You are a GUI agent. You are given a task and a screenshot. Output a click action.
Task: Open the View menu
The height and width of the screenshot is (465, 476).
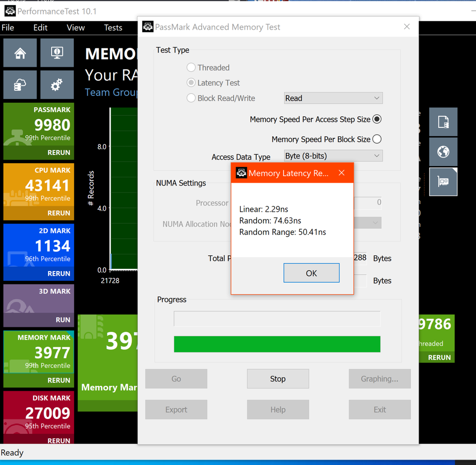[76, 27]
